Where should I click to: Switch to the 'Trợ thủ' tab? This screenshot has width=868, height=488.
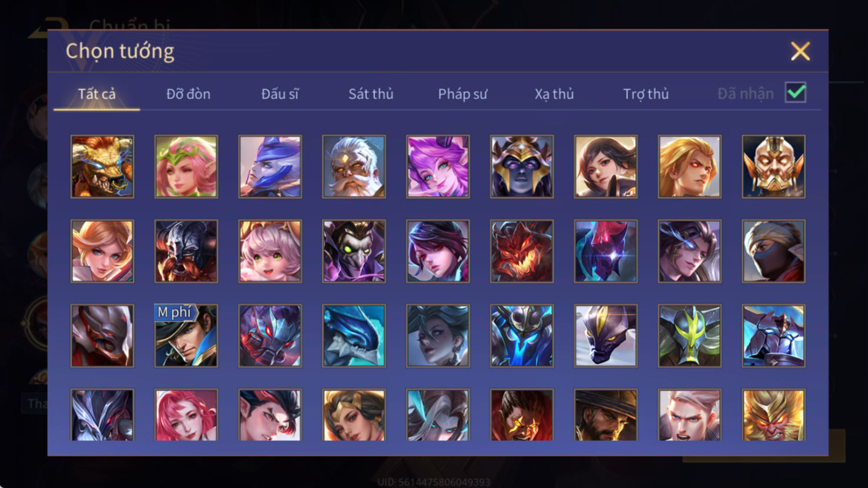[x=646, y=94]
